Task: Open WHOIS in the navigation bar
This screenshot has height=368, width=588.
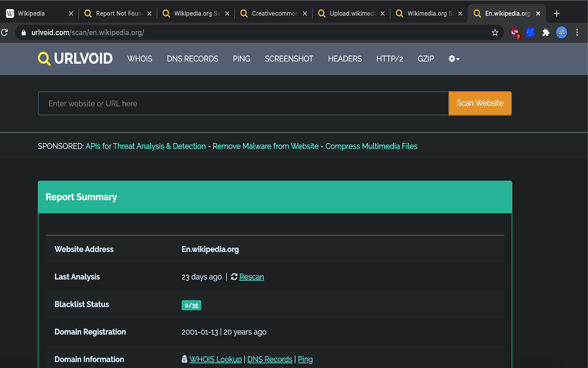Action: [x=140, y=59]
